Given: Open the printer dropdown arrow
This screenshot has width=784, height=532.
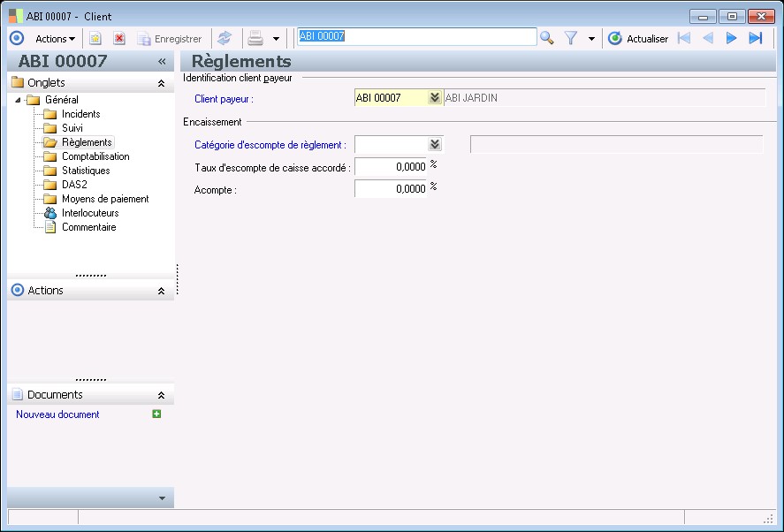Looking at the screenshot, I should click(276, 39).
